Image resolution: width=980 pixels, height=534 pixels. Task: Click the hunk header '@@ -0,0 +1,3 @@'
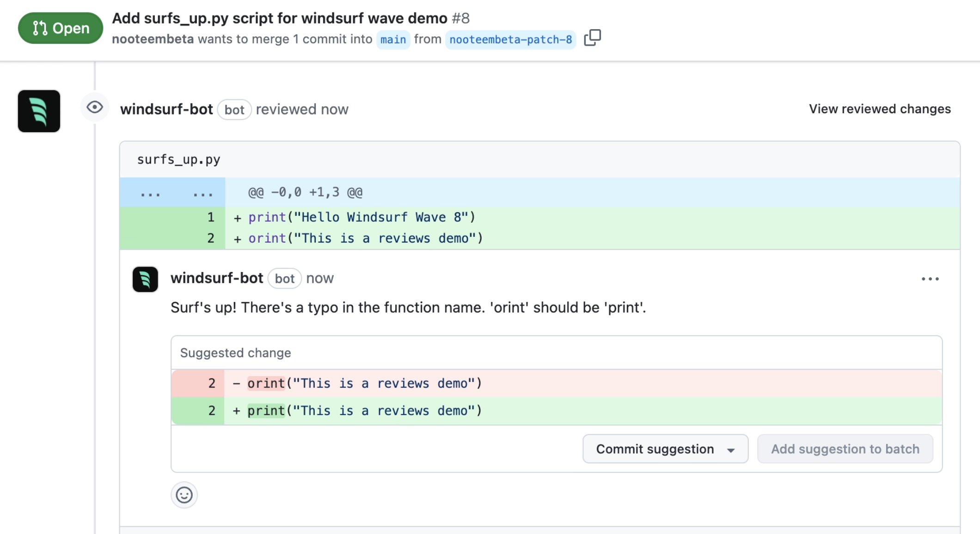305,192
